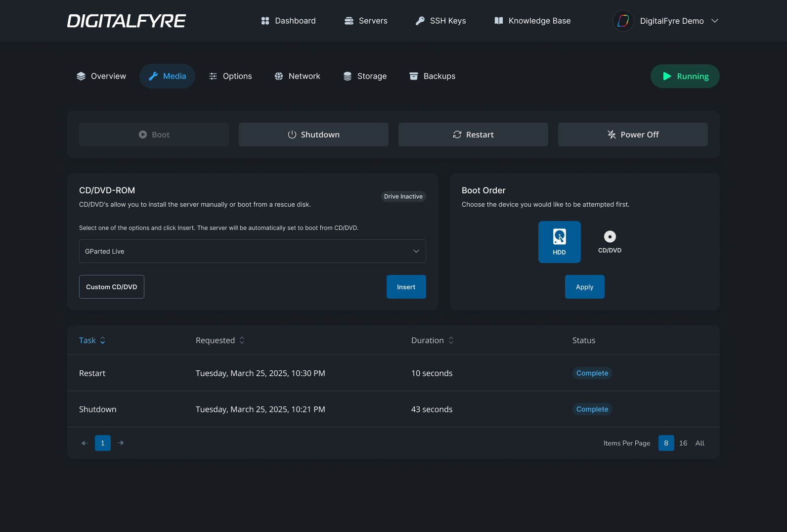Click the Boot button
Viewport: 787px width, 532px height.
[154, 134]
